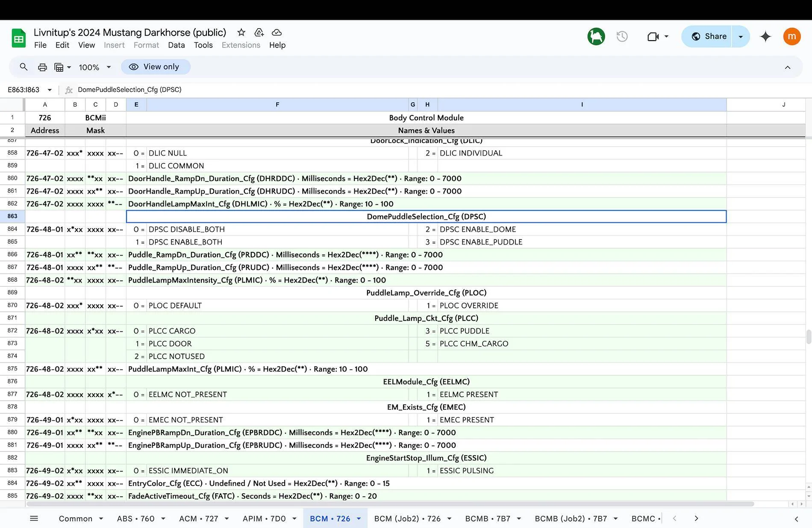Switch to the BCMB (Job2) • 7B7 tab
This screenshot has height=528, width=812.
571,519
